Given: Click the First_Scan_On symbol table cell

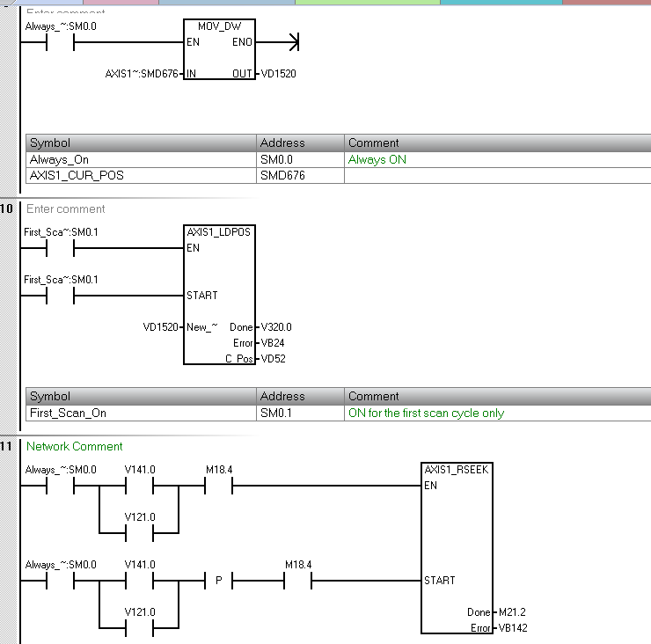Looking at the screenshot, I should [141, 413].
